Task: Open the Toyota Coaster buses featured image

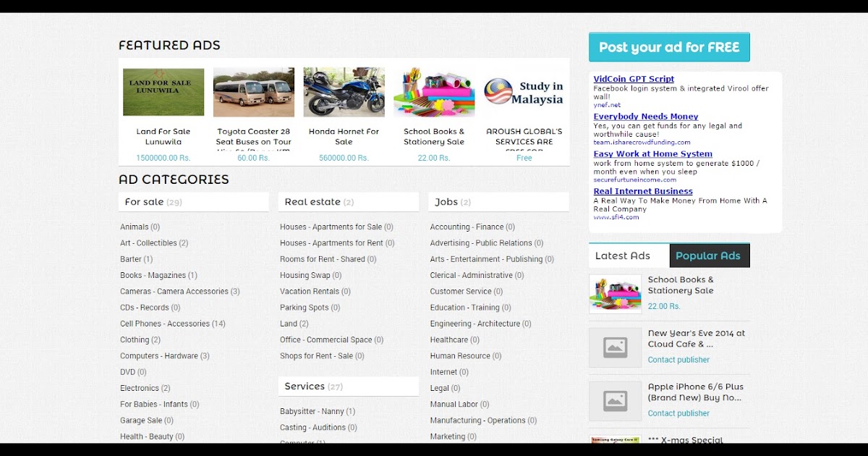Action: click(x=254, y=92)
